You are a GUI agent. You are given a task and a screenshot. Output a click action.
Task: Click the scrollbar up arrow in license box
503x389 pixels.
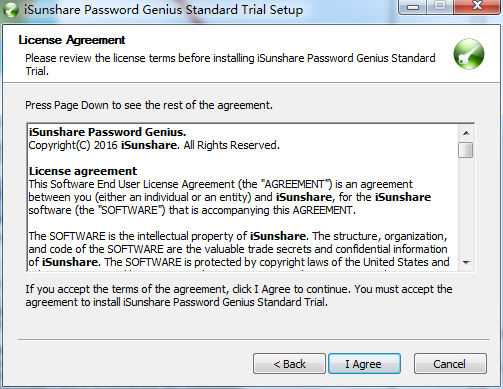[x=466, y=133]
